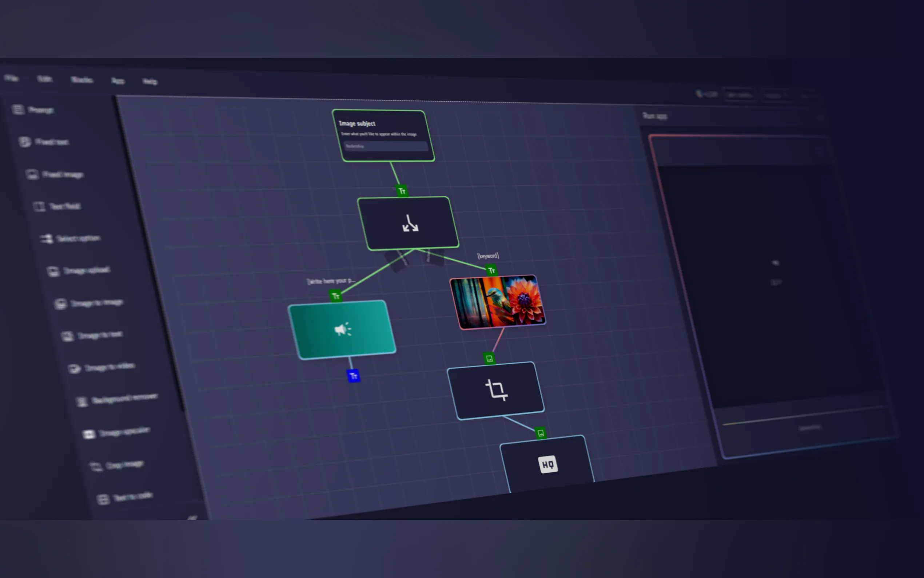Click green image connector above crop node
The image size is (924, 578).
pos(489,358)
